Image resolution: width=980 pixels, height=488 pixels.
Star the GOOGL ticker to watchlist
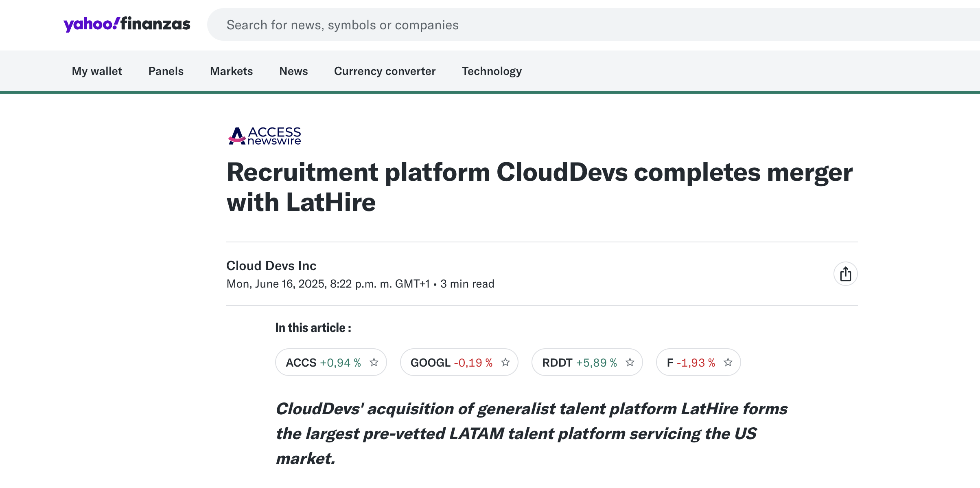coord(505,362)
